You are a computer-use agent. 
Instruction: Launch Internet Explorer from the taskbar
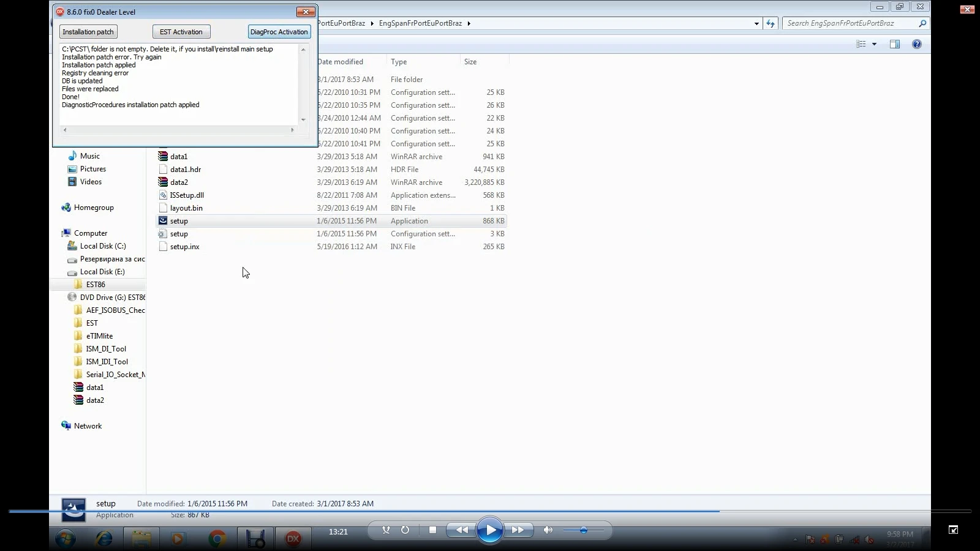pos(104,539)
